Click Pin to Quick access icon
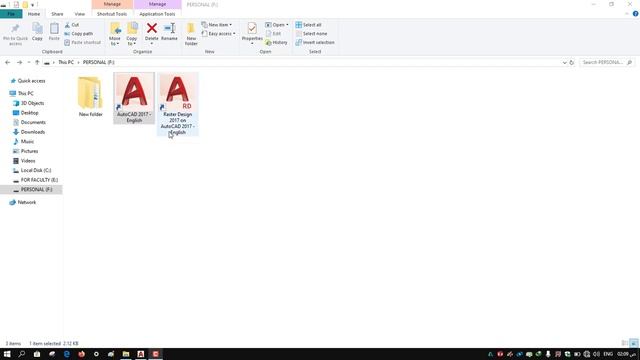The height and width of the screenshot is (360, 640). [x=15, y=34]
